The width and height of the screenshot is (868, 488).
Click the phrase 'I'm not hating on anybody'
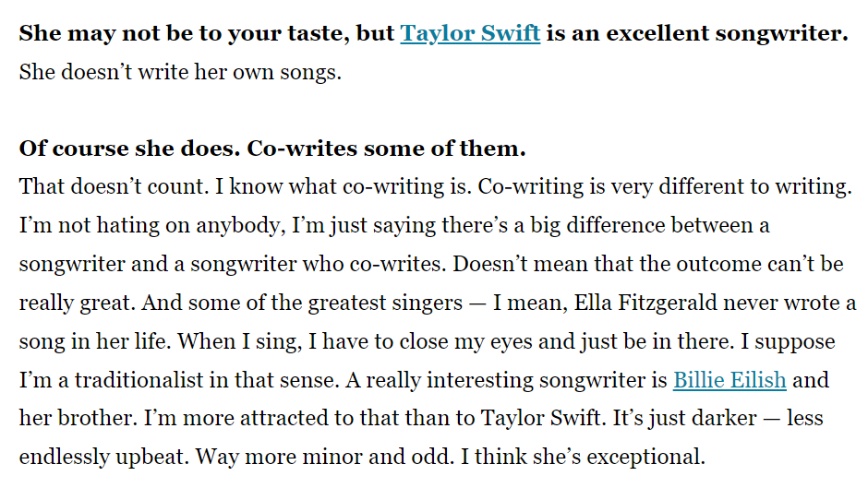coord(152,225)
